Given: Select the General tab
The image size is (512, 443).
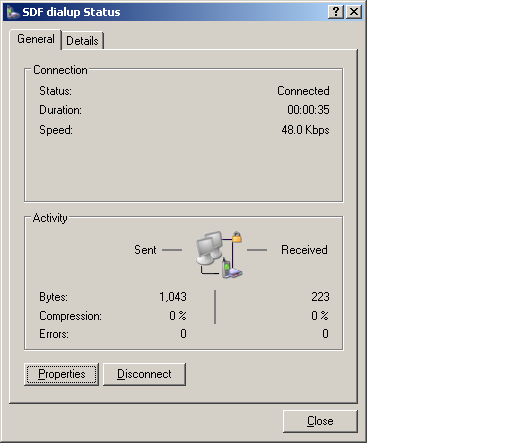Looking at the screenshot, I should [36, 39].
